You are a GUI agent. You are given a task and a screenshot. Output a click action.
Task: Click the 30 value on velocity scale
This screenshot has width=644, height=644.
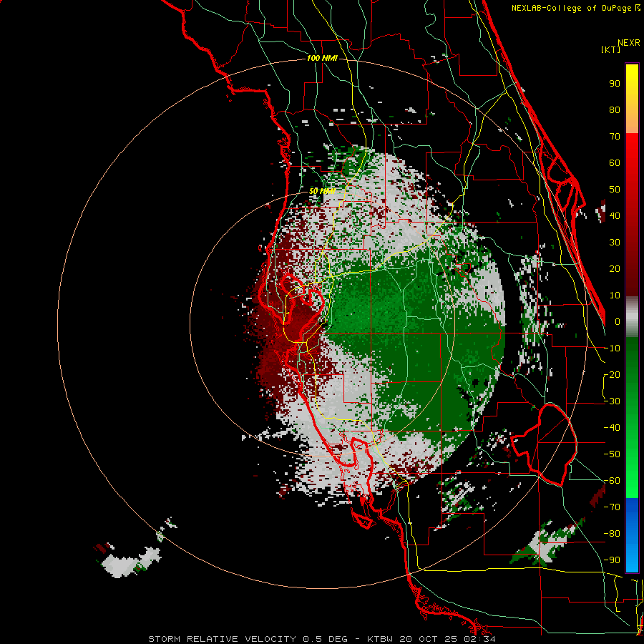(x=615, y=243)
